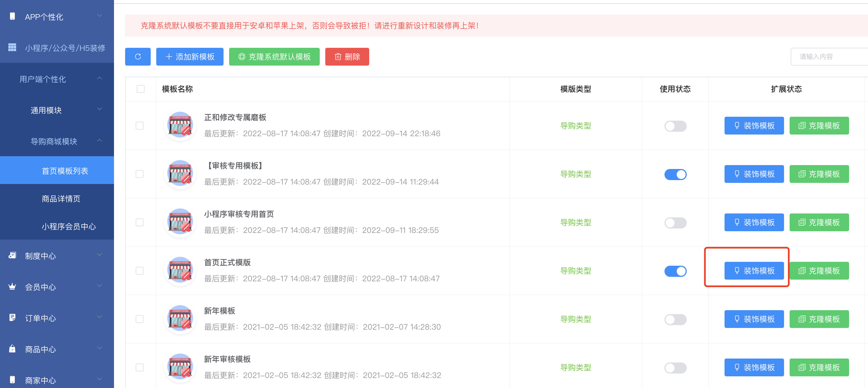Image resolution: width=868 pixels, height=388 pixels.
Task: Click the 商品中心 bag icon
Action: click(x=13, y=349)
